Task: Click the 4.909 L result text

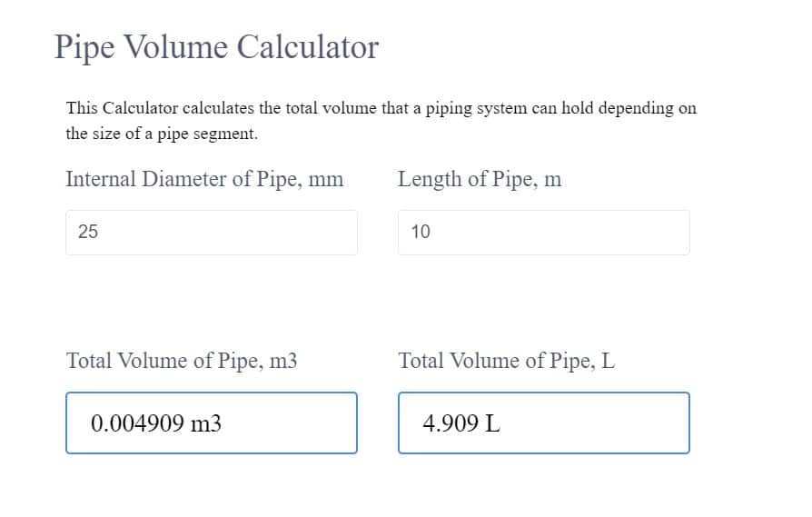Action: 461,423
